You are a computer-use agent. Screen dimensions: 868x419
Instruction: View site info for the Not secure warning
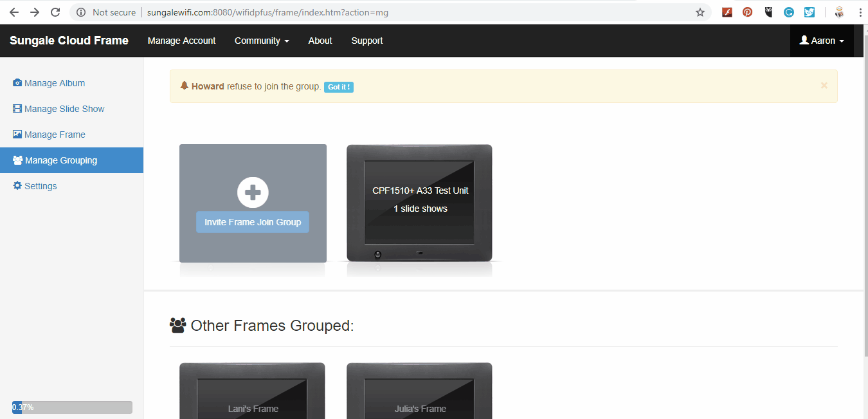(x=107, y=12)
